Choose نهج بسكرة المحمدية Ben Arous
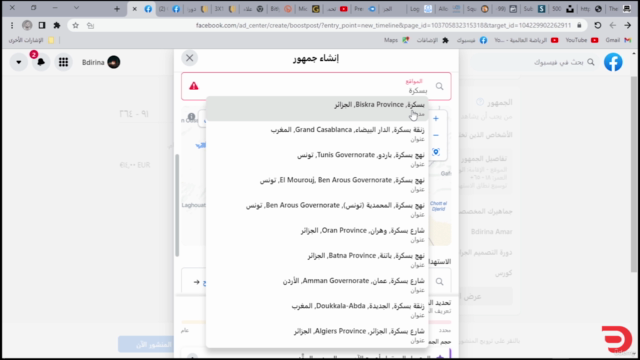This screenshot has height=360, width=640. point(317,209)
